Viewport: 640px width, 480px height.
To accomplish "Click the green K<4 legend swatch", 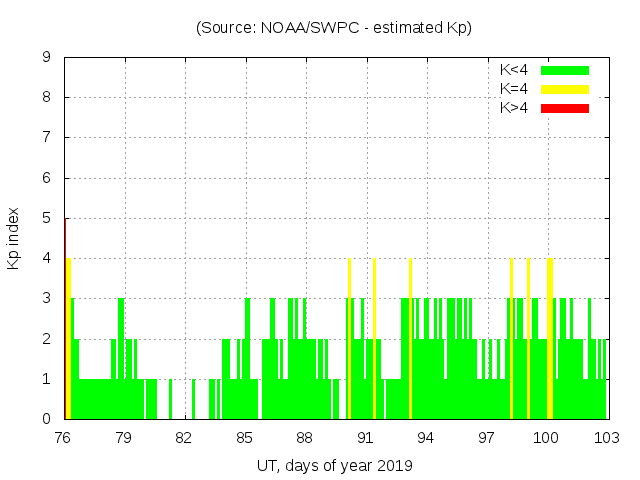I will pyautogui.click(x=565, y=70).
